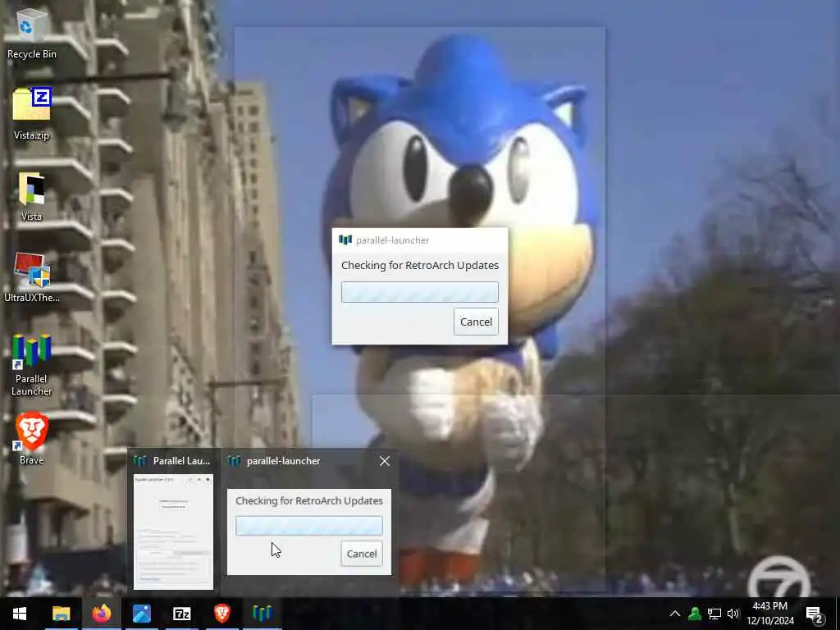The height and width of the screenshot is (630, 840).
Task: Open the Recycle Bin desktop icon
Action: click(32, 33)
